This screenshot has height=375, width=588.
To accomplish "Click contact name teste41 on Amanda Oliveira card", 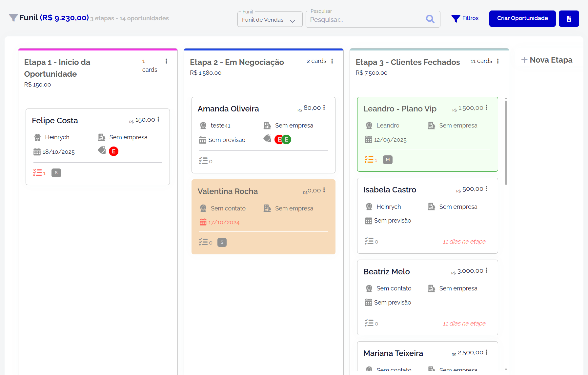I will (220, 126).
